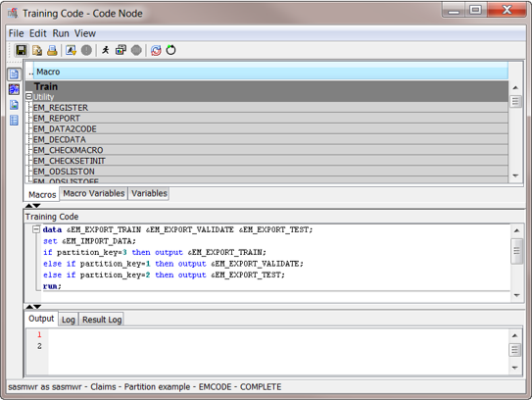Click the 'if partition_key=3' code line
The image size is (532, 400).
tap(155, 252)
